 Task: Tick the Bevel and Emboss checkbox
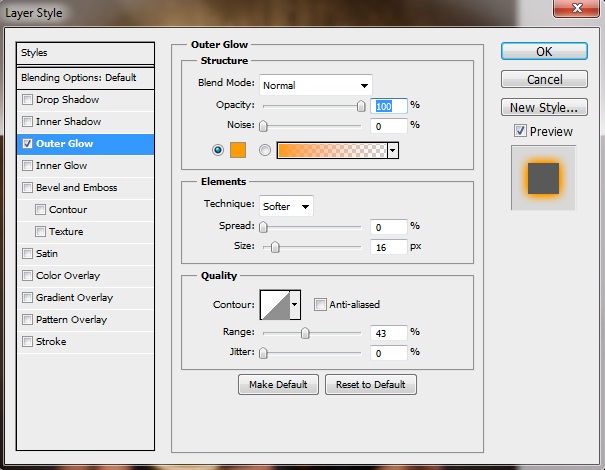(x=27, y=188)
